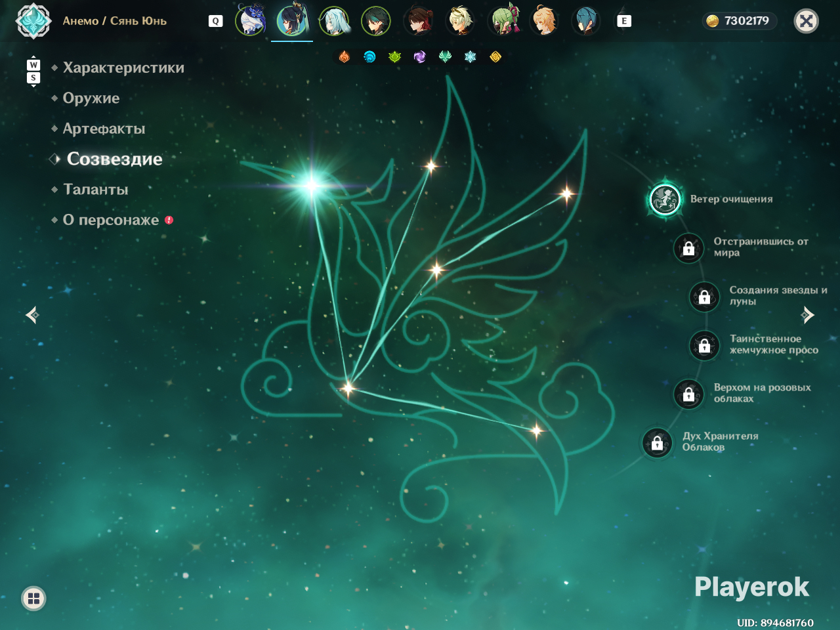This screenshot has width=840, height=630.
Task: Pick the pale blond character portrait
Action: tap(460, 20)
